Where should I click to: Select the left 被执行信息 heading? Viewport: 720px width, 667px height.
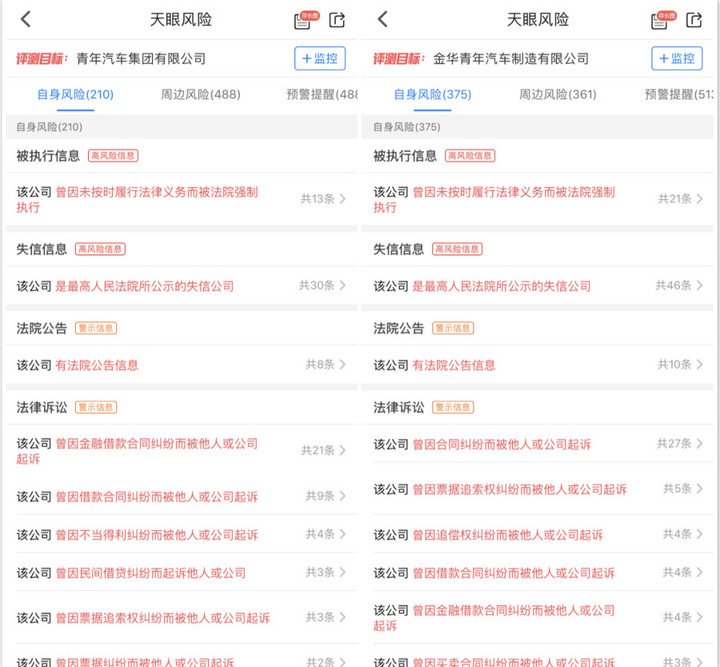point(48,156)
